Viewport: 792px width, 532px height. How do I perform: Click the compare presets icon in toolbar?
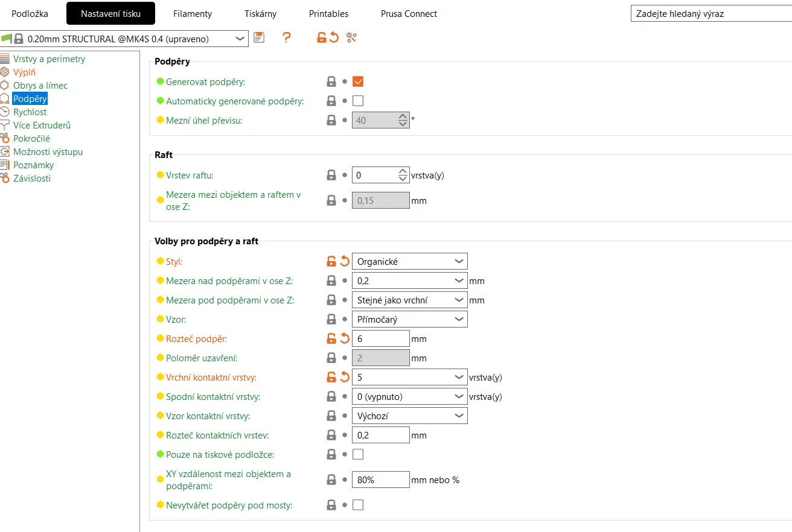click(x=351, y=38)
